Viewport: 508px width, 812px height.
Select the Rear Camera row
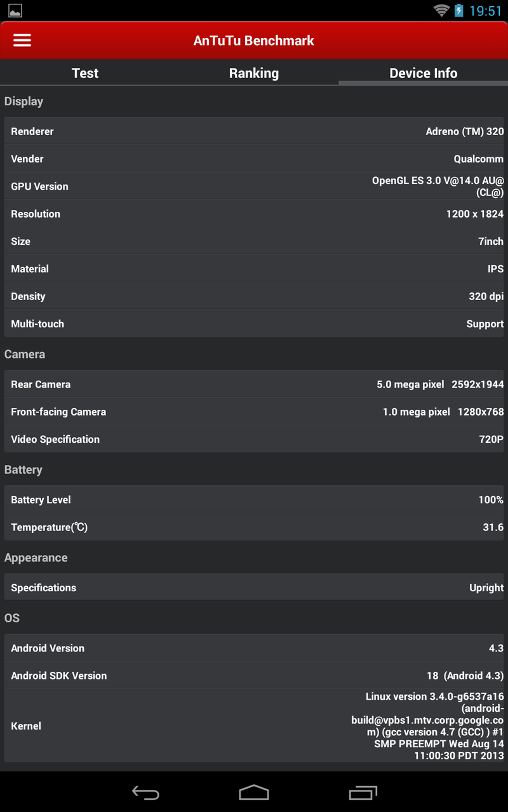pos(254,384)
